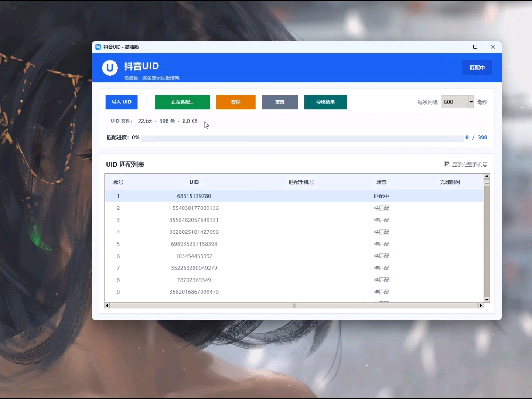
Task: Click the scroll up arrow of table
Action: (487, 176)
